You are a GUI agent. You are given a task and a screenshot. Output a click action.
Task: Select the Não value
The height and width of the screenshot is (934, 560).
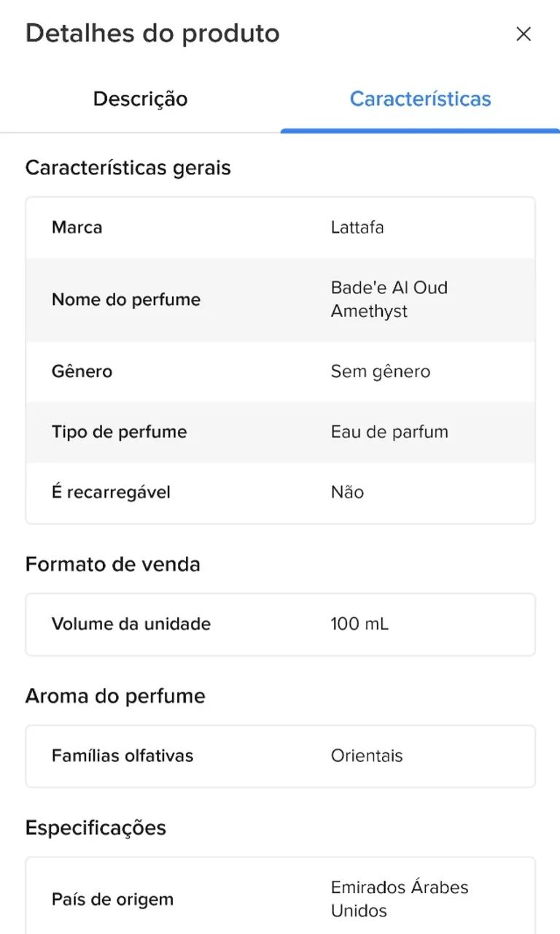pos(347,492)
